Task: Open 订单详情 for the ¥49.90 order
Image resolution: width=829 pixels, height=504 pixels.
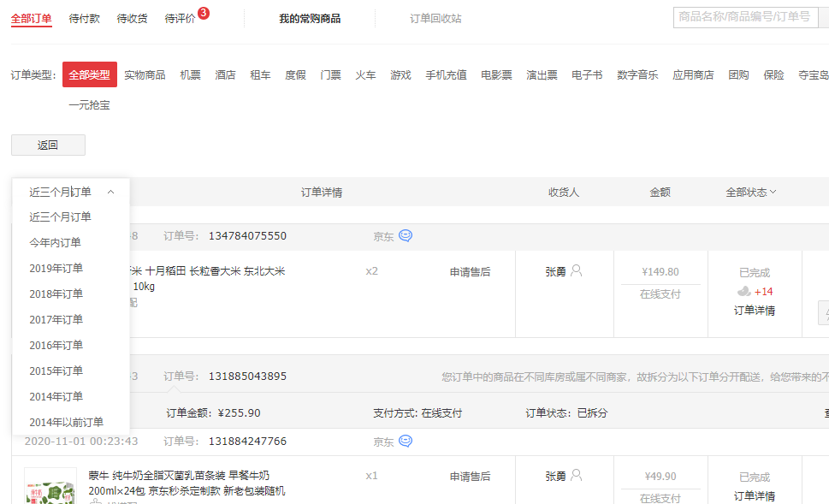Action: (755, 496)
